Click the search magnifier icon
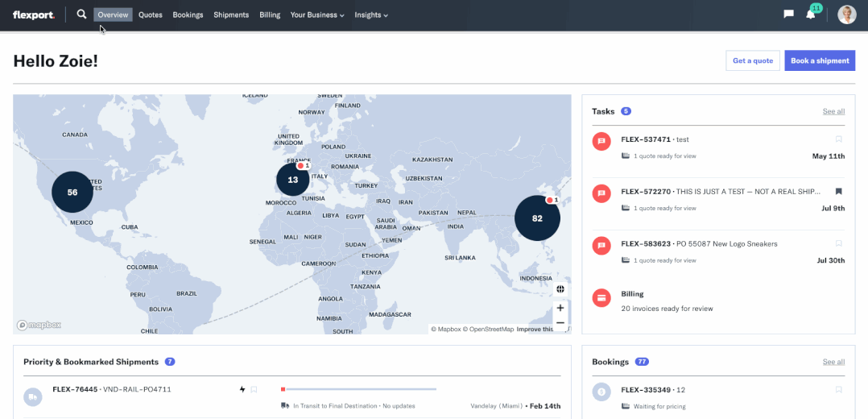Screen dimensions: 868x419 (81, 15)
